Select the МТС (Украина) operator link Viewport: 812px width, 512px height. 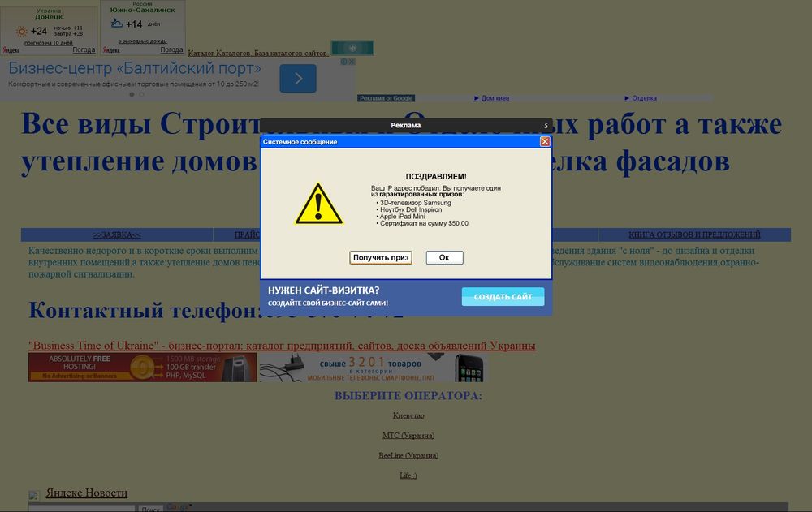(x=408, y=436)
